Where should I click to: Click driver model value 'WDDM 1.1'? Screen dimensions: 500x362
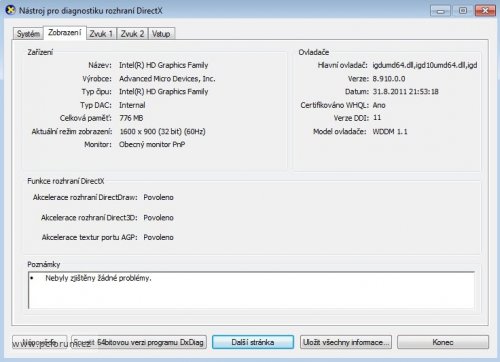tap(390, 131)
